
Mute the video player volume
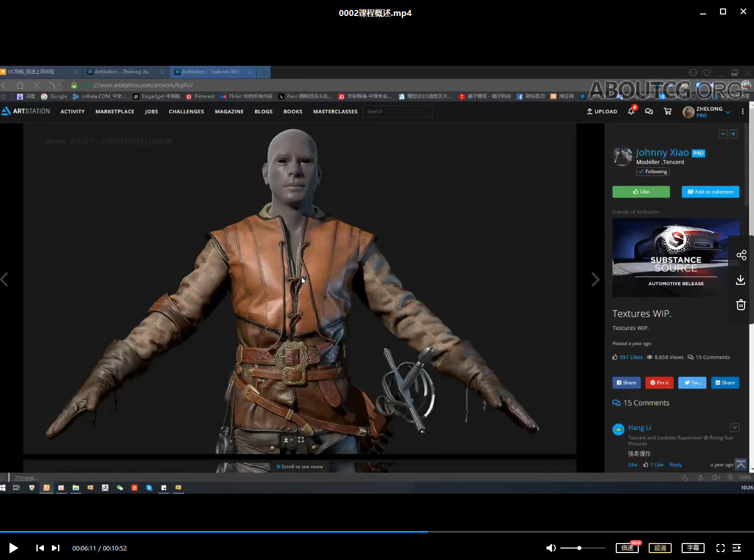pos(551,548)
